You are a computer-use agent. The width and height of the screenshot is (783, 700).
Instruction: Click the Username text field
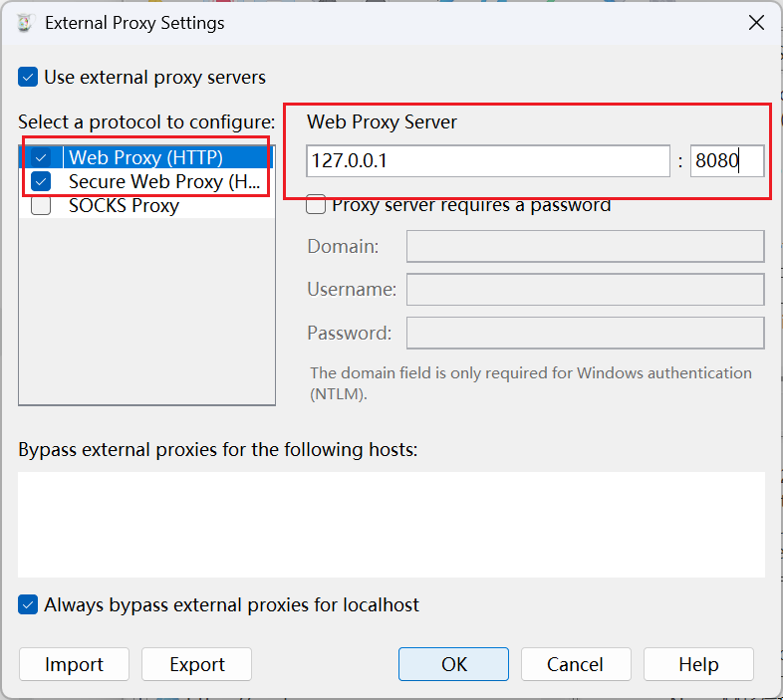click(585, 289)
